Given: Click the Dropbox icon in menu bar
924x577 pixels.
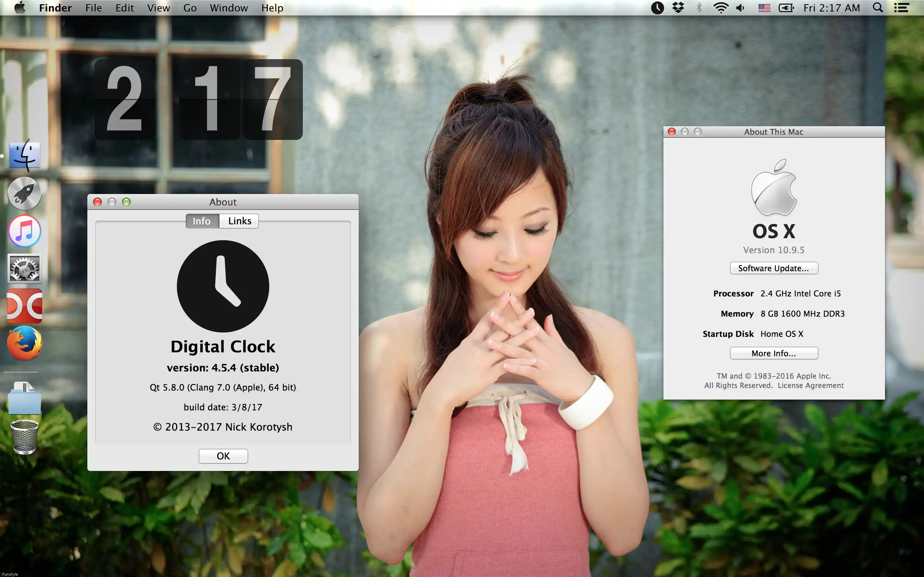Looking at the screenshot, I should [677, 7].
